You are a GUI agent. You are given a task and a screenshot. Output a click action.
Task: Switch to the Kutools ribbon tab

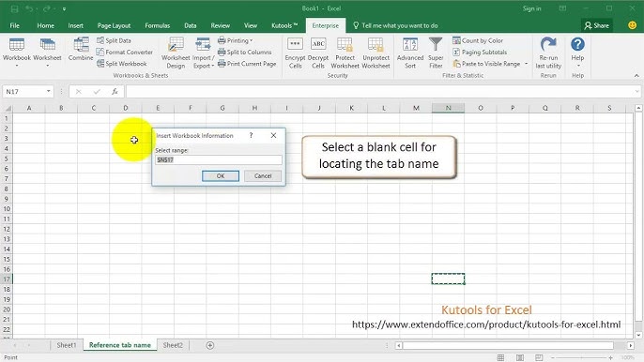coord(284,25)
